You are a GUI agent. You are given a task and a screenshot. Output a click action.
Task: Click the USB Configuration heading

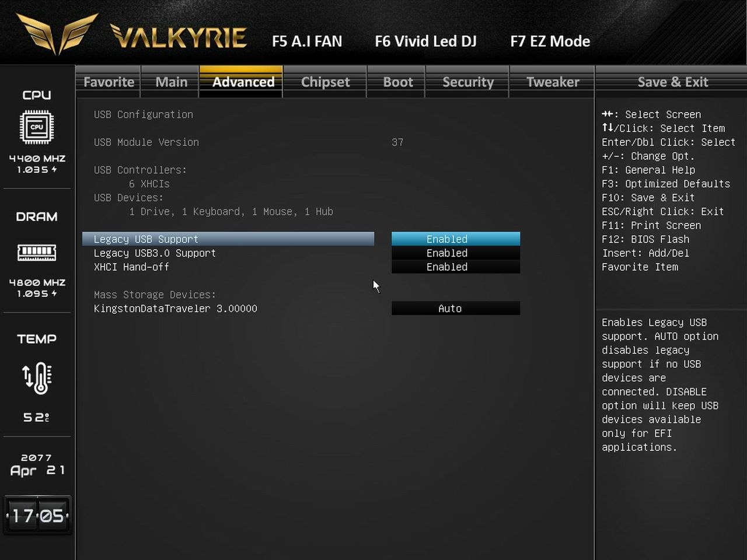[x=144, y=114]
